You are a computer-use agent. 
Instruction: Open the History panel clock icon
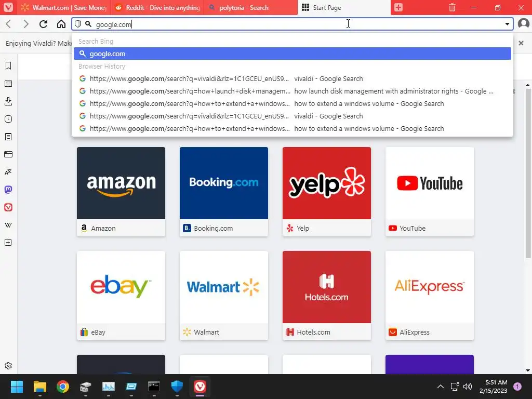pyautogui.click(x=8, y=119)
